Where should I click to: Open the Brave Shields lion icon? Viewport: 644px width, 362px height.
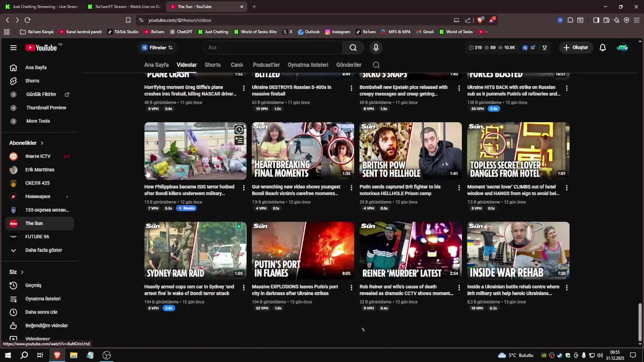(x=480, y=20)
